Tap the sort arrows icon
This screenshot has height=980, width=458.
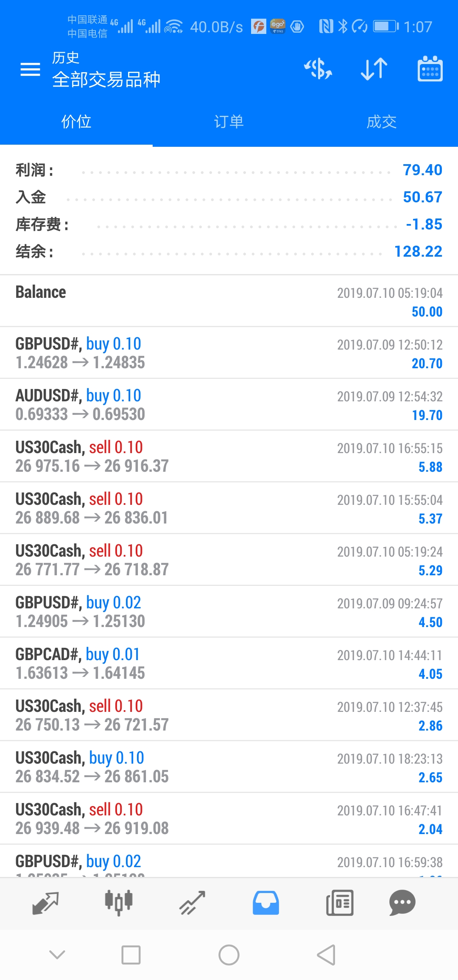click(x=374, y=69)
